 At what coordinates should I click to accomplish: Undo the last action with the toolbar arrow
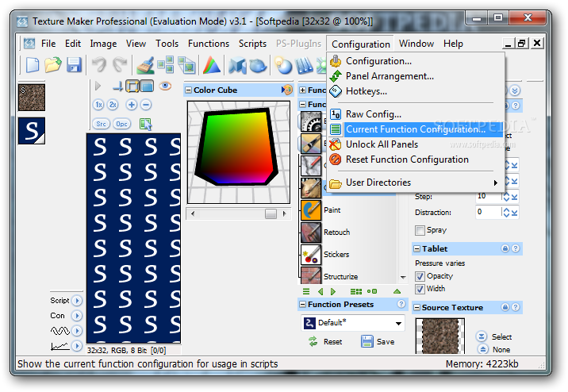tap(98, 65)
